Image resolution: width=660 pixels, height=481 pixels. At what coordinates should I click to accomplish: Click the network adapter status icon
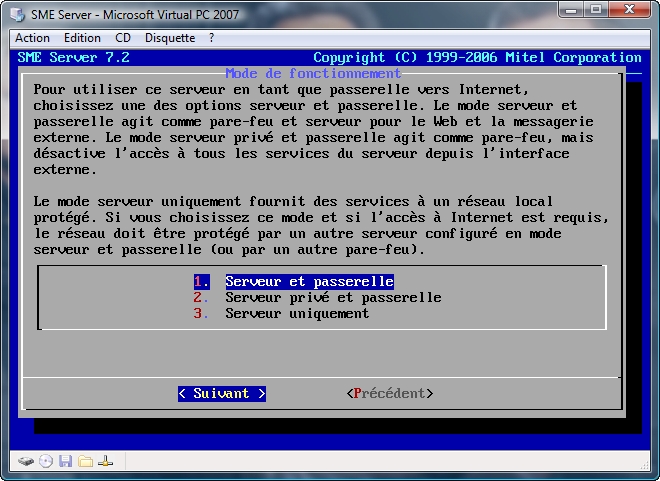click(105, 461)
